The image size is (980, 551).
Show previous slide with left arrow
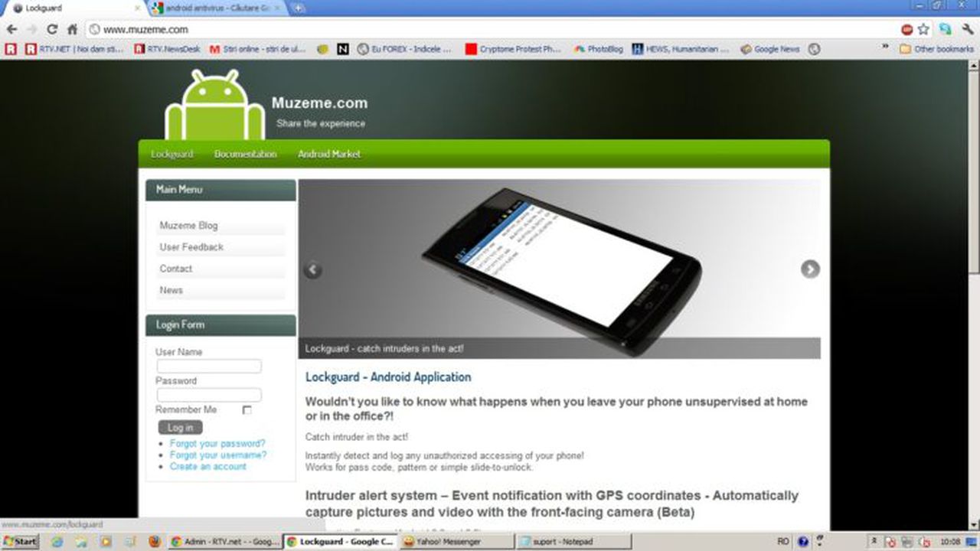tap(312, 269)
